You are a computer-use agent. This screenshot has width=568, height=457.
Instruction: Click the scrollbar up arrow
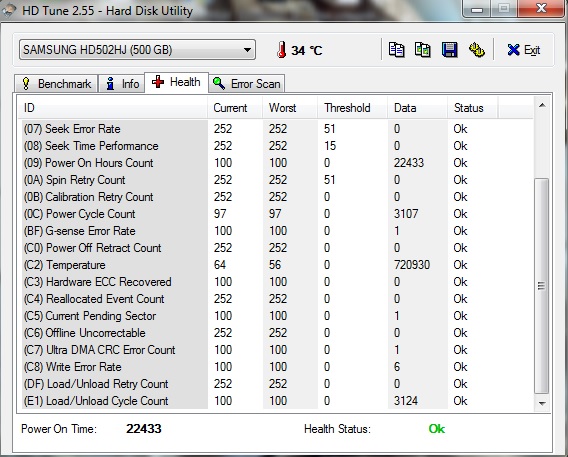[542, 105]
